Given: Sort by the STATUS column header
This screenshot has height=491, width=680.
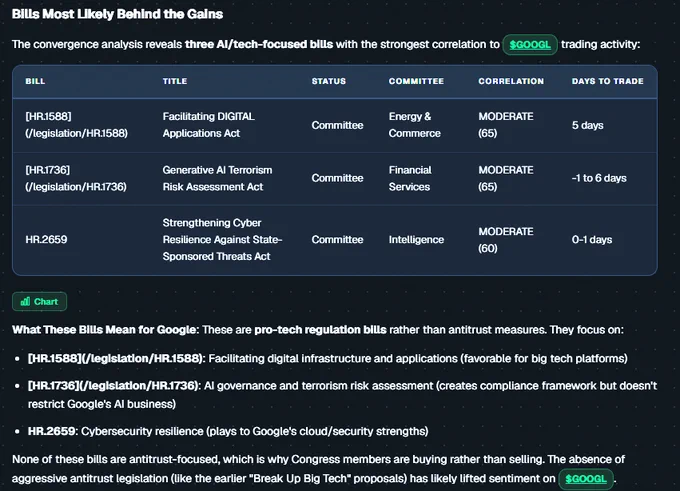Looking at the screenshot, I should pos(329,81).
